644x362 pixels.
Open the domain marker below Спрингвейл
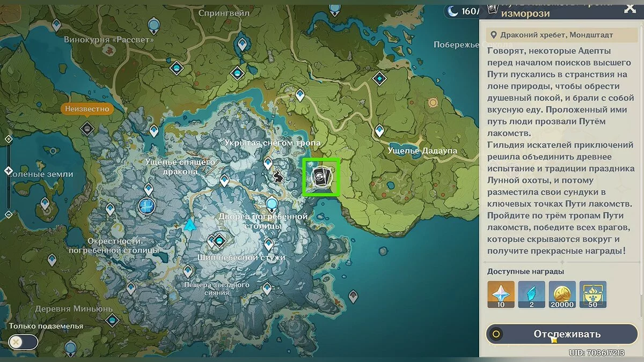coord(238,72)
